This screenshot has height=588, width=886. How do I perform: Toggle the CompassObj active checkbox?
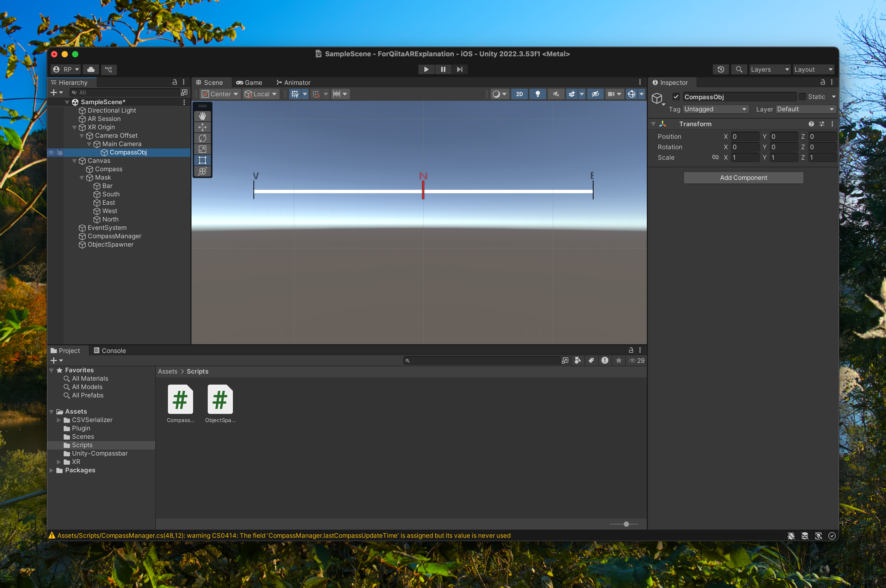676,97
